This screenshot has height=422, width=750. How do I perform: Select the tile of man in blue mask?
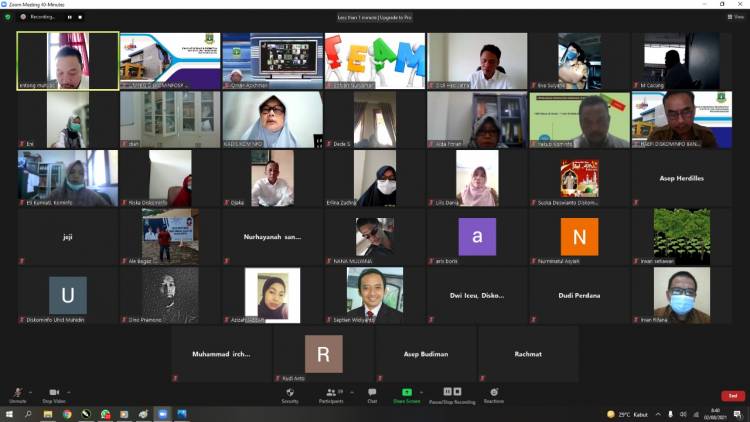[682, 295]
